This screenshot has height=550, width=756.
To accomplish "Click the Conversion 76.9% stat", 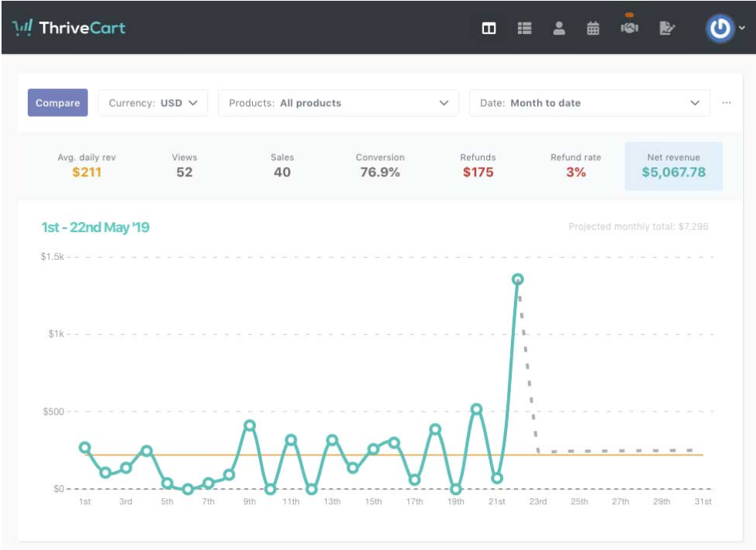I will pos(380,166).
